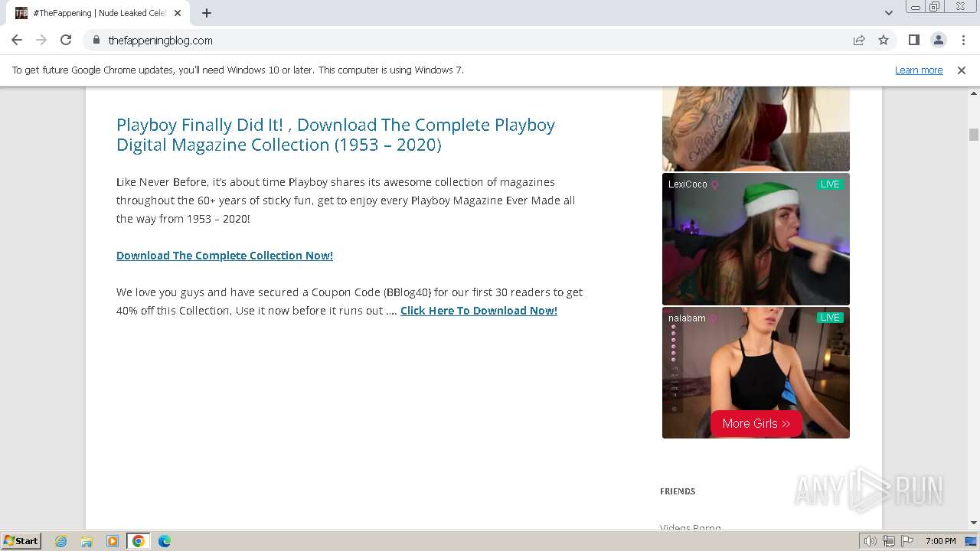Open the Windows Start menu
Viewport: 980px width, 551px height.
[x=21, y=540]
